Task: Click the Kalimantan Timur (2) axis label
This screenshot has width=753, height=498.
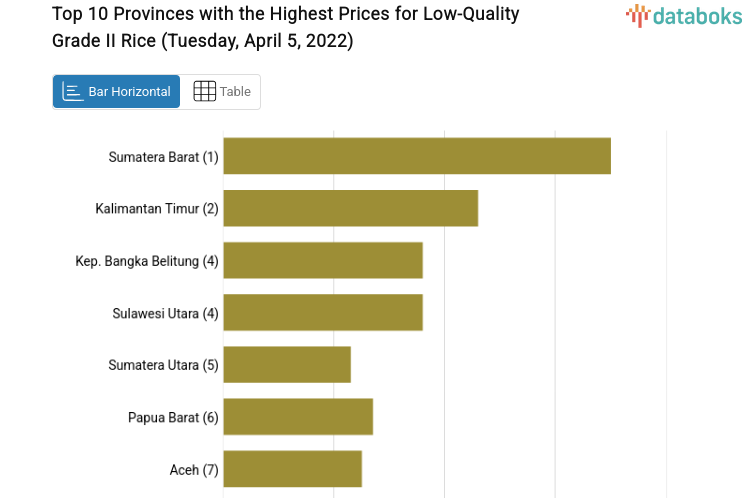Action: point(157,209)
